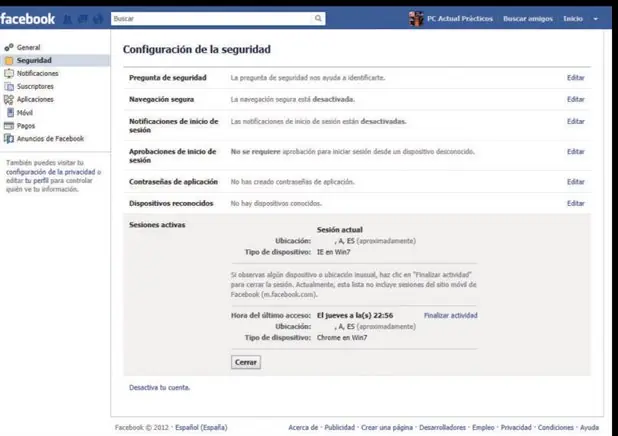Select Suscriptores in settings sidebar
The width and height of the screenshot is (618, 436).
tap(35, 86)
